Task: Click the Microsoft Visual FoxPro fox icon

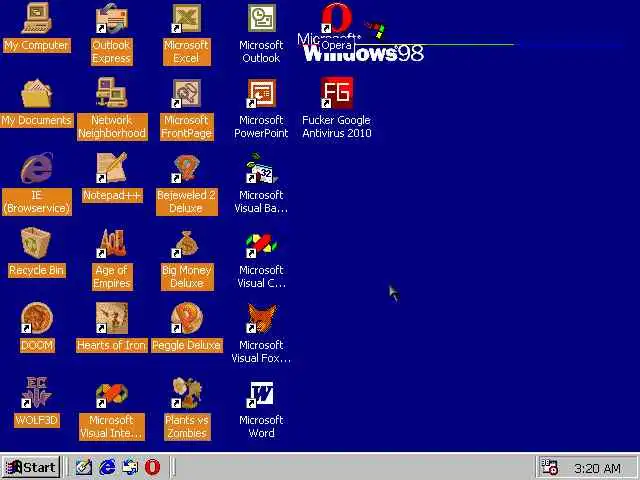Action: pyautogui.click(x=261, y=318)
